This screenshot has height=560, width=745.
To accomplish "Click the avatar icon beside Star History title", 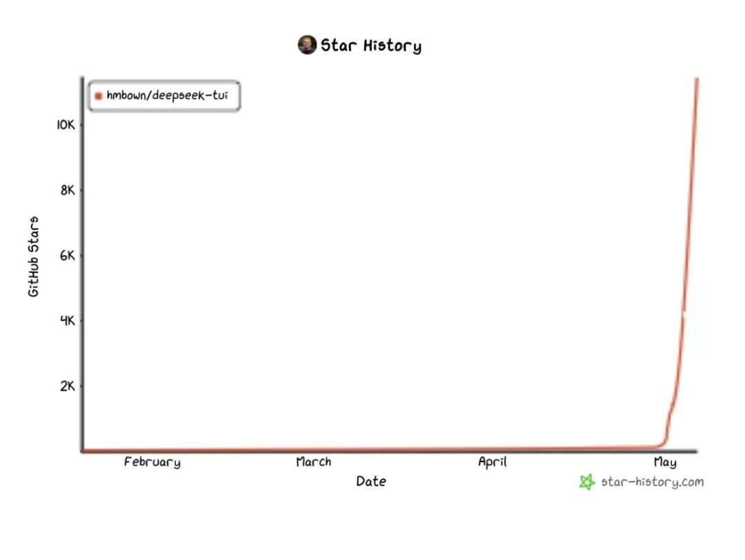I will [307, 45].
